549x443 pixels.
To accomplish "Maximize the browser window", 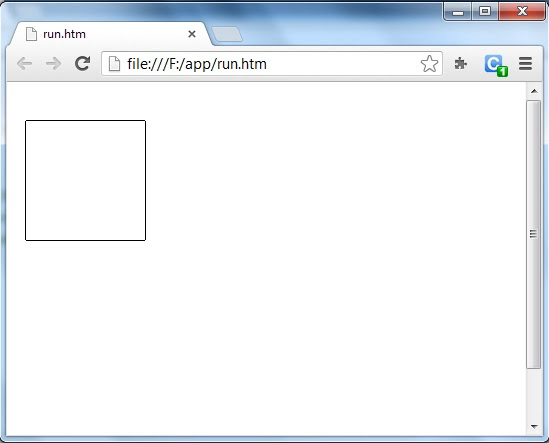I will tap(485, 12).
